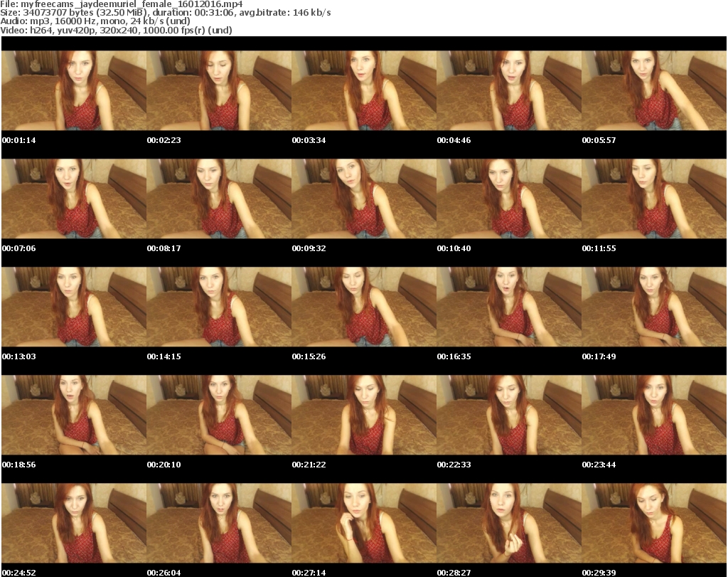
Task: Click the thumbnail above timestamp 00:05:57
Action: pyautogui.click(x=654, y=90)
